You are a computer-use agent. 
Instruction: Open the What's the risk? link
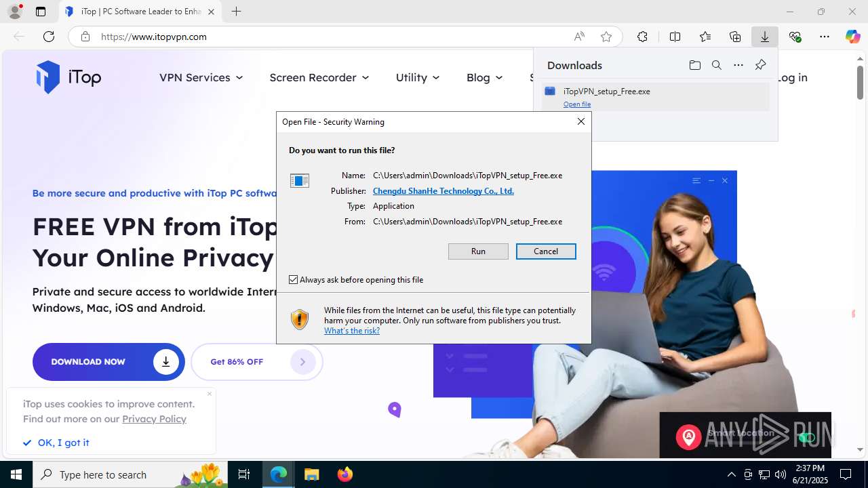point(352,331)
